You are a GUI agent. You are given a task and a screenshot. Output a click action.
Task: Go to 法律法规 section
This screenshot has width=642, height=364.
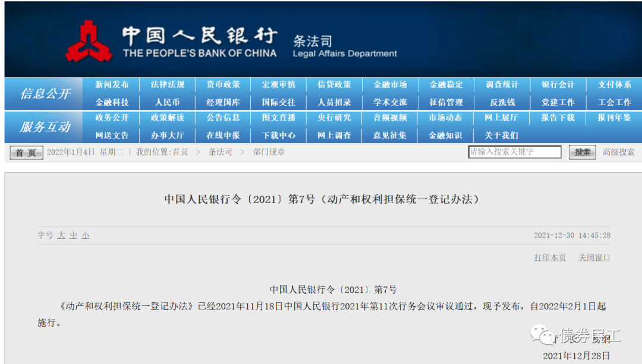168,85
